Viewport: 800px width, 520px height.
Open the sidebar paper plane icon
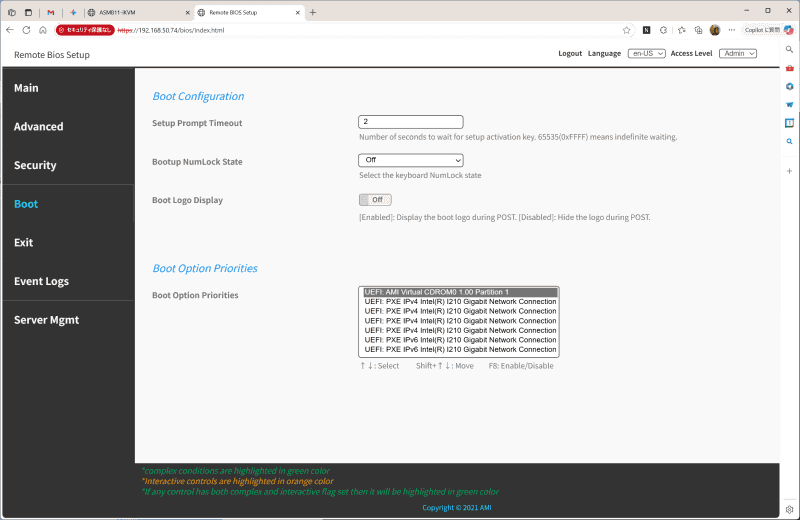tap(789, 105)
